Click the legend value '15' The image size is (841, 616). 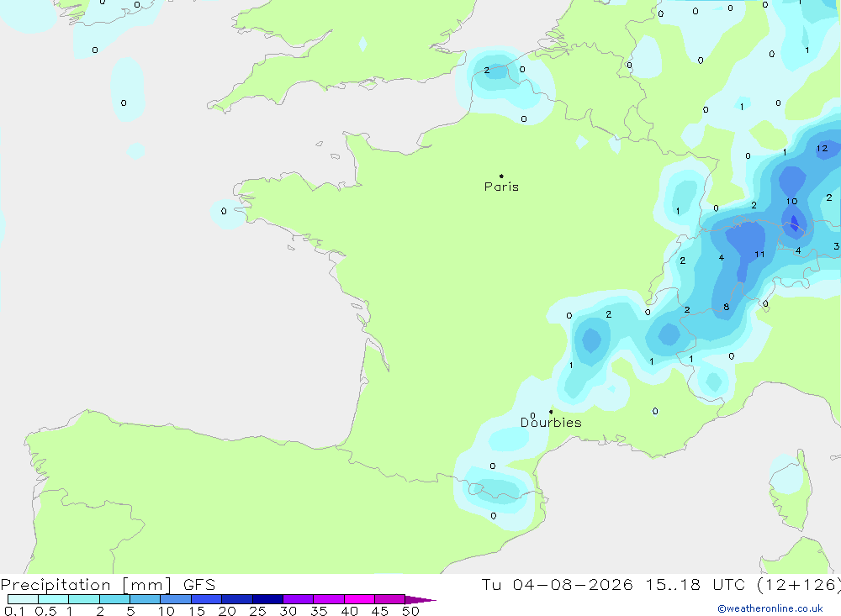click(197, 611)
